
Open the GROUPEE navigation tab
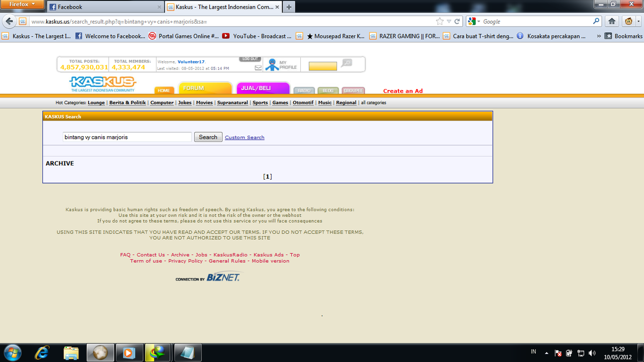pyautogui.click(x=353, y=90)
